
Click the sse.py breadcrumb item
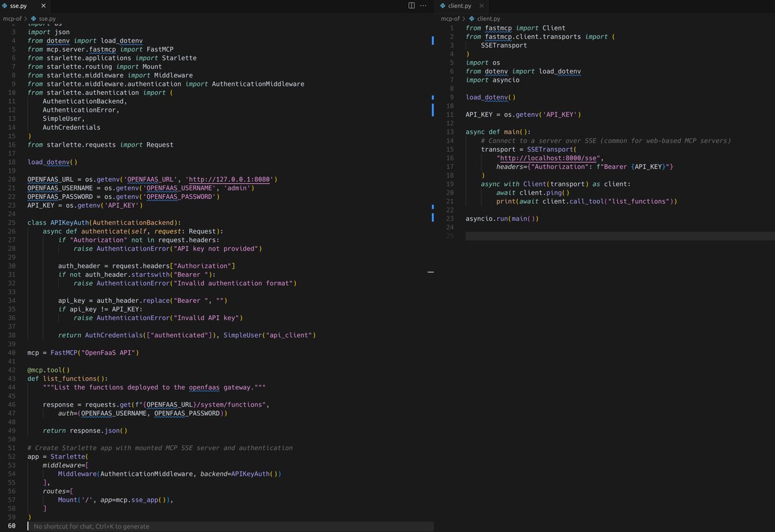(46, 19)
